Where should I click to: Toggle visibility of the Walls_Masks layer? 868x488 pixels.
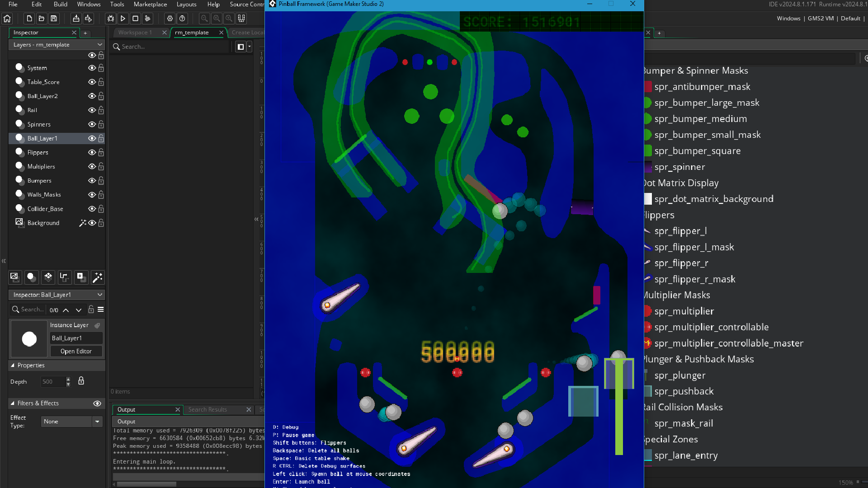pyautogui.click(x=91, y=195)
